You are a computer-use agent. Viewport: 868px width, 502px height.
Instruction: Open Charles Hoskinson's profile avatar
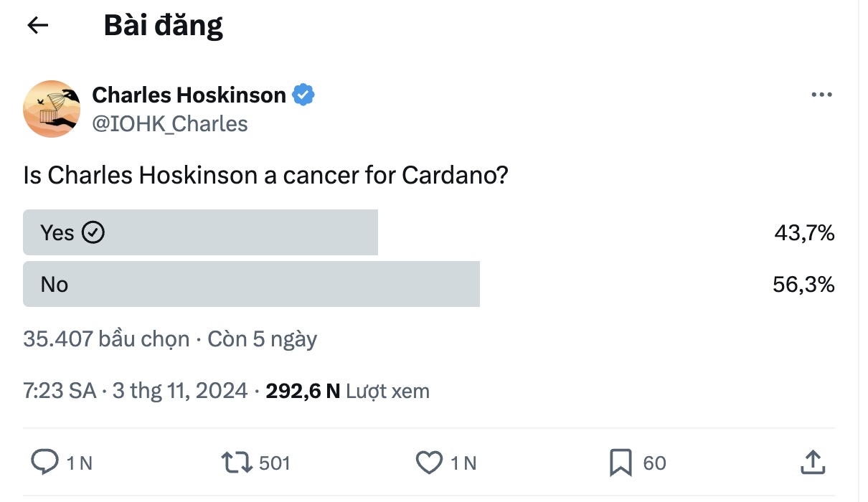[52, 109]
